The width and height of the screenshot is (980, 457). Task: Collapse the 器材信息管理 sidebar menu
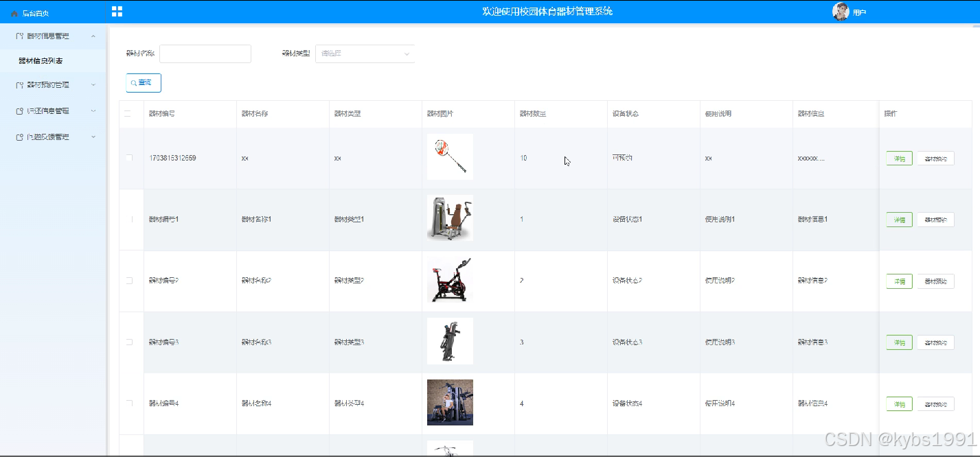point(53,36)
